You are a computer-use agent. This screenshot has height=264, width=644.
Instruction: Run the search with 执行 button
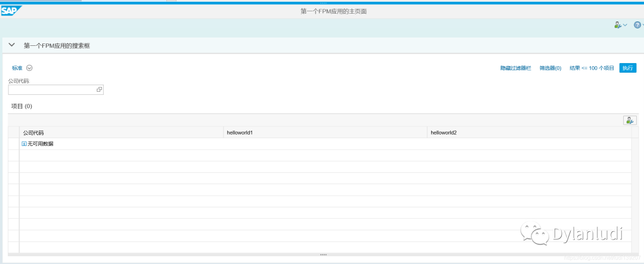627,68
